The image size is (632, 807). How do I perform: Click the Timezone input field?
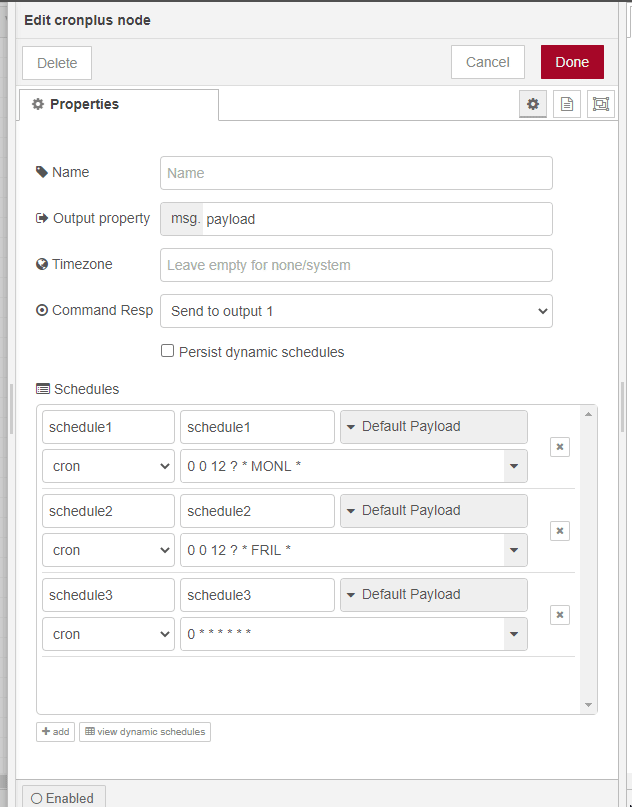(x=356, y=265)
